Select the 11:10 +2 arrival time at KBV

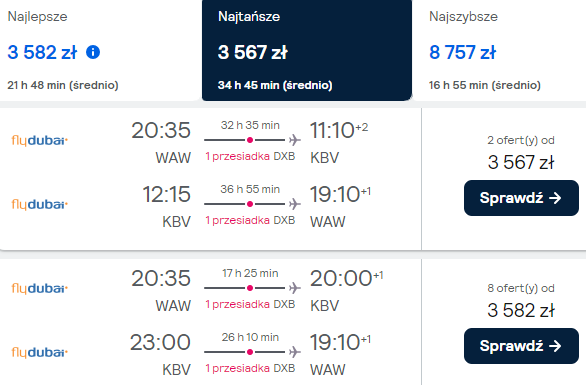click(339, 130)
